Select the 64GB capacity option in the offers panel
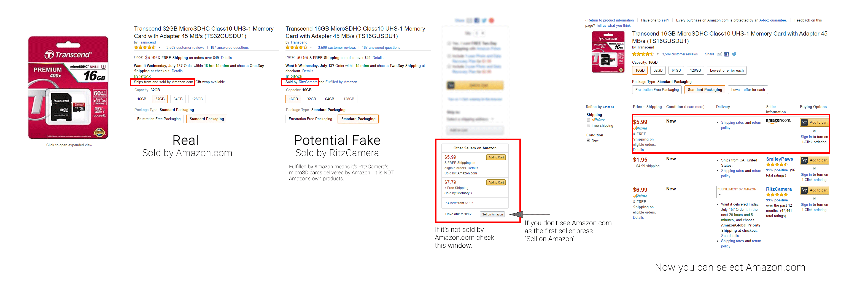 click(x=676, y=70)
